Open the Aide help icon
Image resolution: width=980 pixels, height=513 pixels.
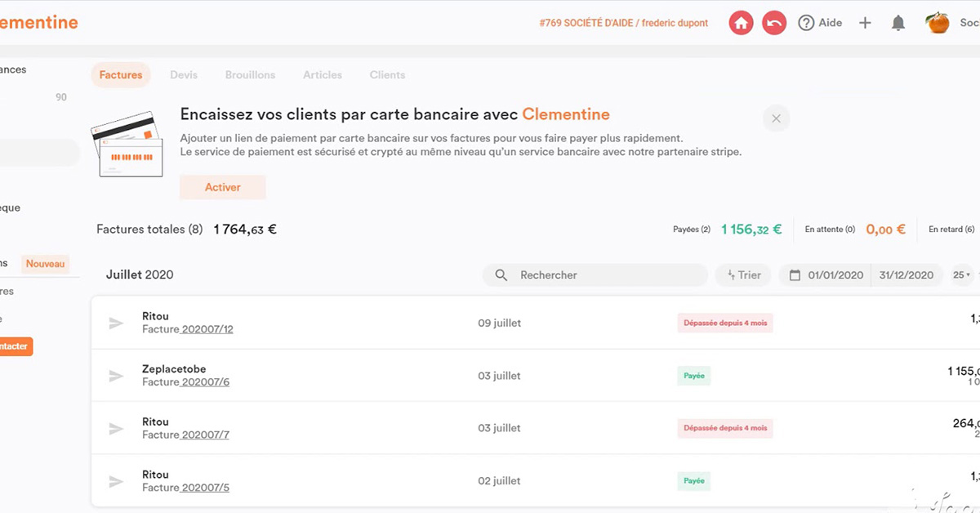click(807, 23)
